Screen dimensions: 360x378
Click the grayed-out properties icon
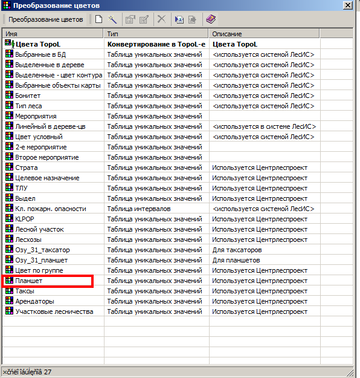coord(130,19)
